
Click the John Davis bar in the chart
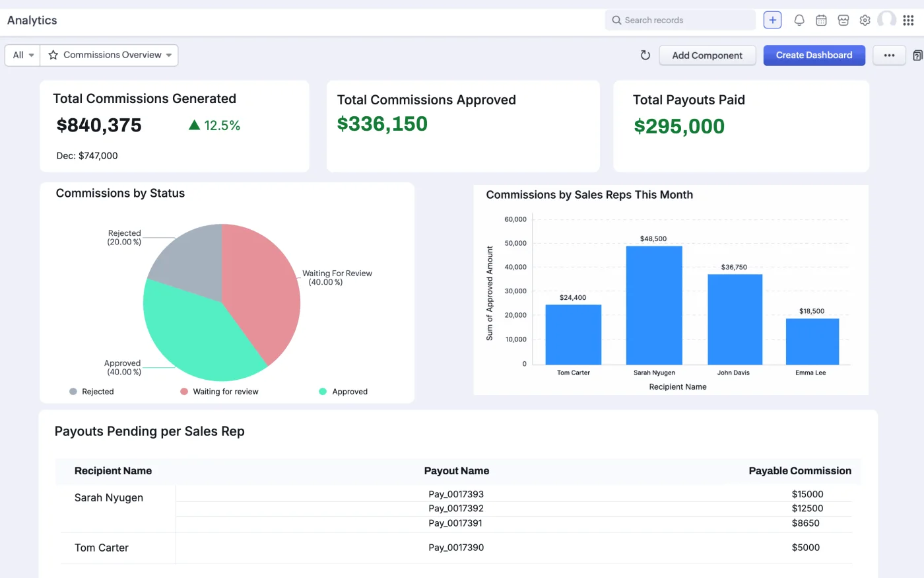point(735,320)
